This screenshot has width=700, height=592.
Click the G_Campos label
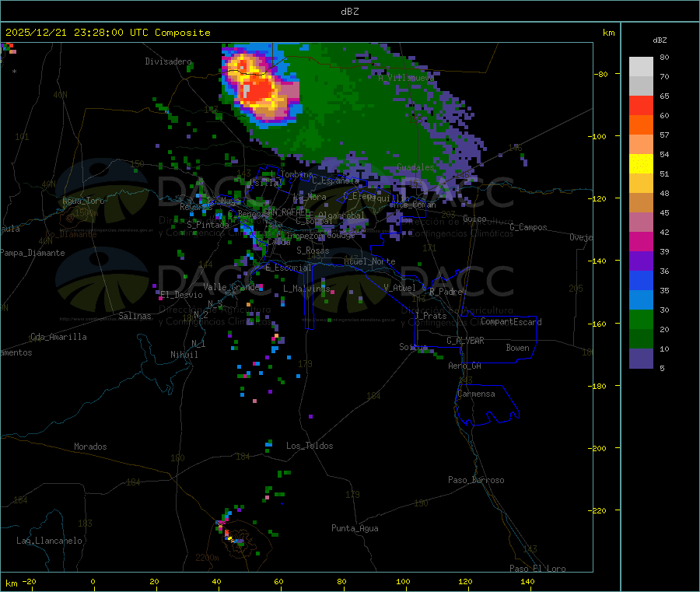pos(528,227)
